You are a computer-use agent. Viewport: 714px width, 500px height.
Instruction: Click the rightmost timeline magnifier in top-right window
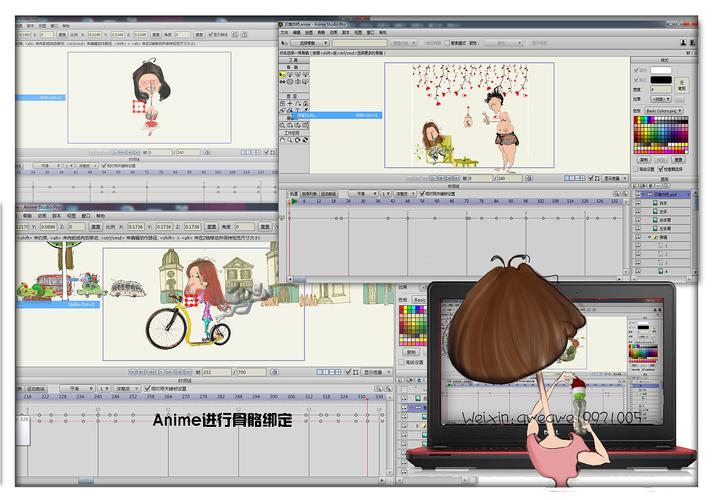click(624, 194)
